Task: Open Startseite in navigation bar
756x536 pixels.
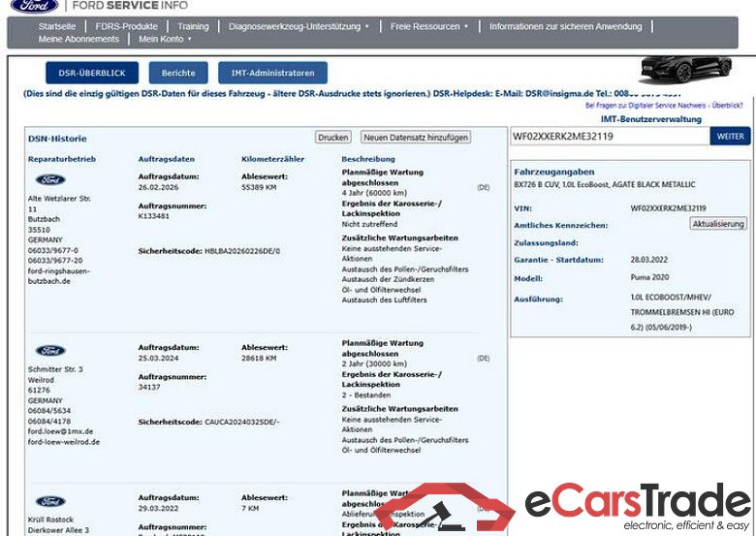Action: click(x=57, y=26)
